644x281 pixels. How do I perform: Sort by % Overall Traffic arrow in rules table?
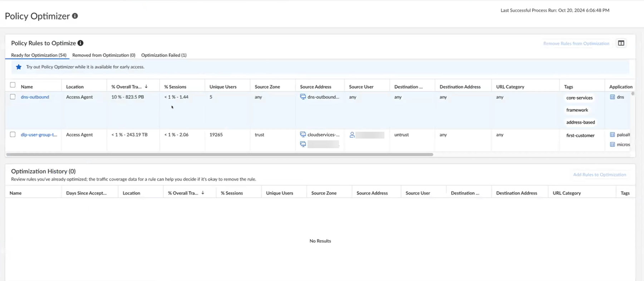tap(146, 87)
